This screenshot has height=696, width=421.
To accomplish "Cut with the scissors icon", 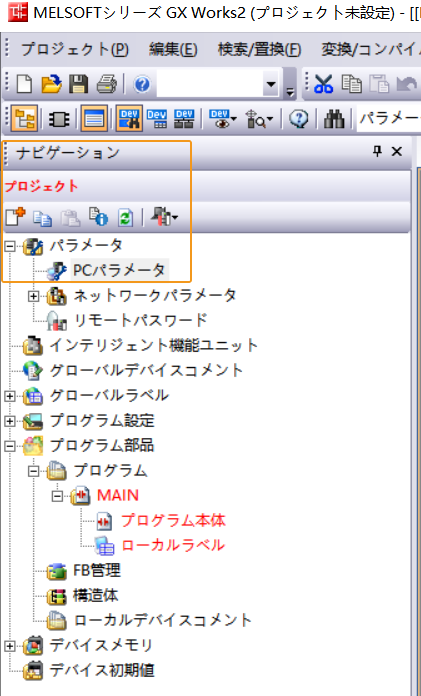I will click(x=324, y=83).
